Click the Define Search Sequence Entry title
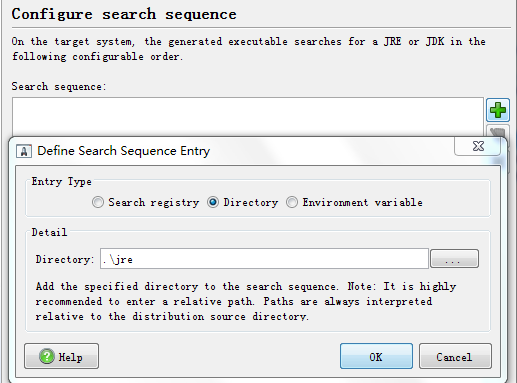 tap(124, 151)
